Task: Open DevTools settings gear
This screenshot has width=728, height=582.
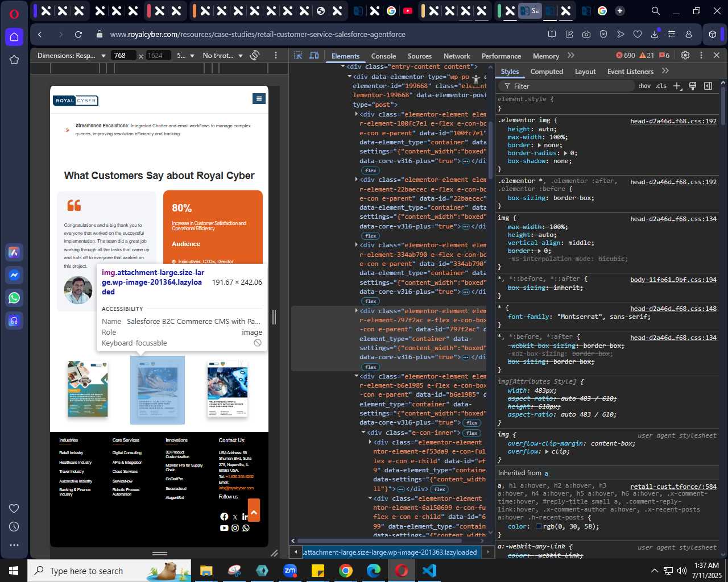Action: click(685, 56)
